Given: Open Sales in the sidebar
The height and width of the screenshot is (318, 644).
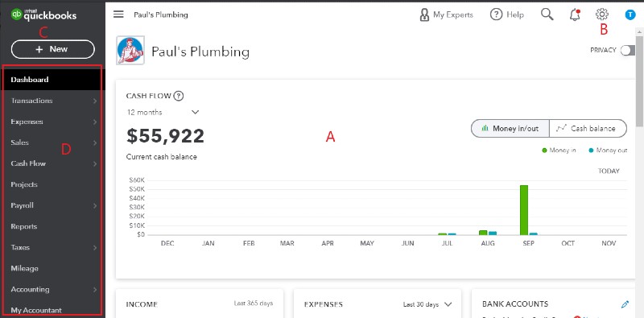Looking at the screenshot, I should pyautogui.click(x=52, y=142).
